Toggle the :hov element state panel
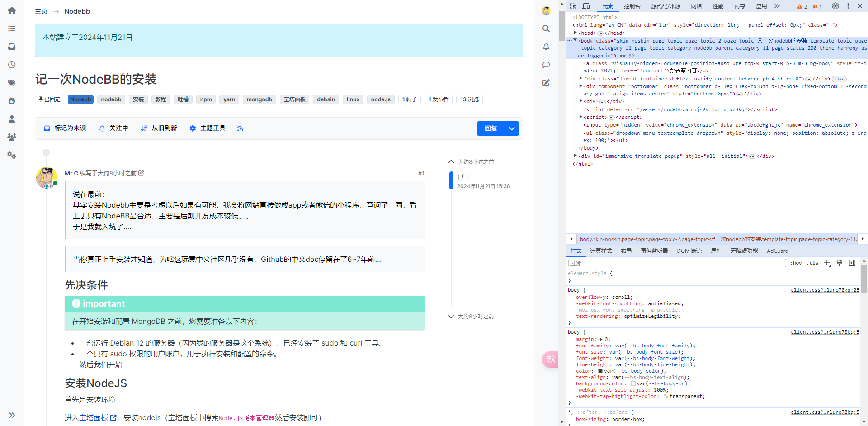868x426 pixels. [x=796, y=263]
